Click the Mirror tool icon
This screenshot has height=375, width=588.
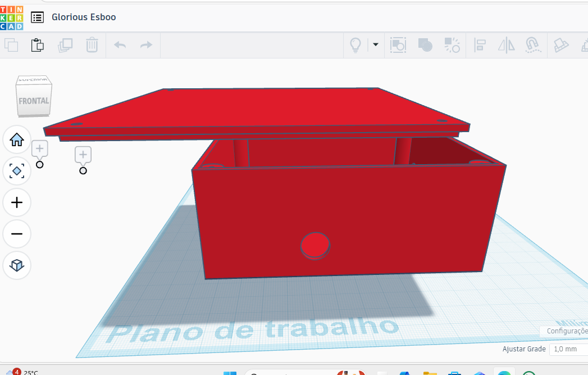pyautogui.click(x=506, y=45)
